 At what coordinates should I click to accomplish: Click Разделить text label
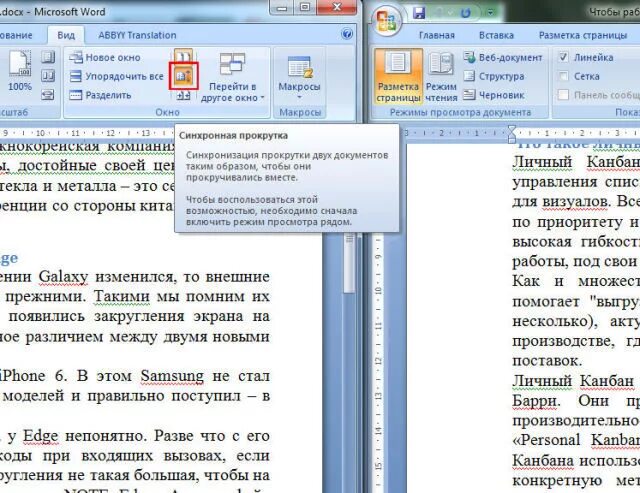pyautogui.click(x=108, y=95)
